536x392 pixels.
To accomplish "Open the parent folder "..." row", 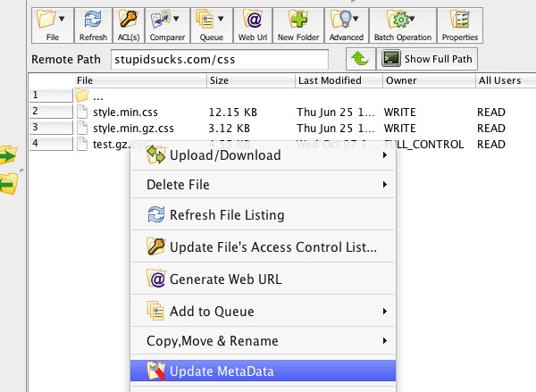I will [x=97, y=96].
